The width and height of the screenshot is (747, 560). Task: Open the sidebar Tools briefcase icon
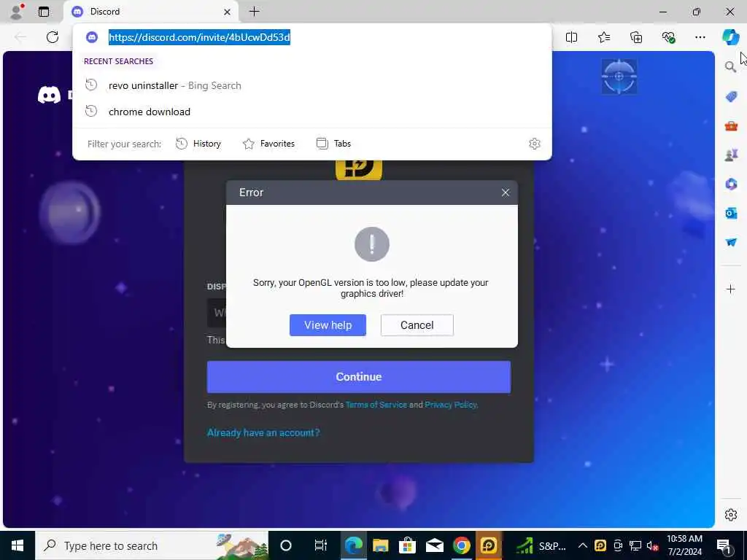tap(731, 126)
